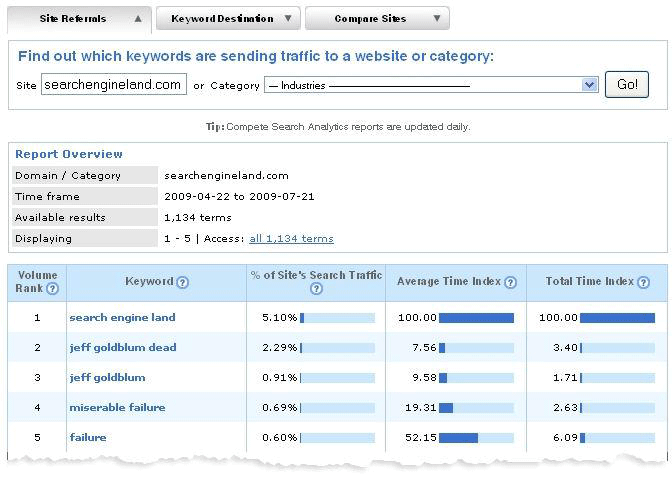This screenshot has width=672, height=479.
Task: Open keyword link miserable failure
Action: coord(117,407)
